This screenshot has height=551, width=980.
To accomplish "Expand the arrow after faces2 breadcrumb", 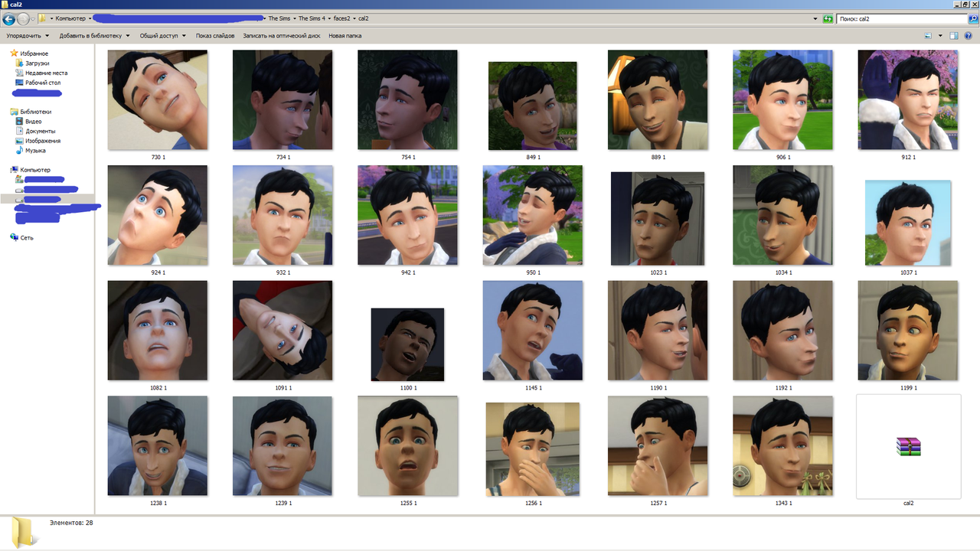I will pos(354,18).
